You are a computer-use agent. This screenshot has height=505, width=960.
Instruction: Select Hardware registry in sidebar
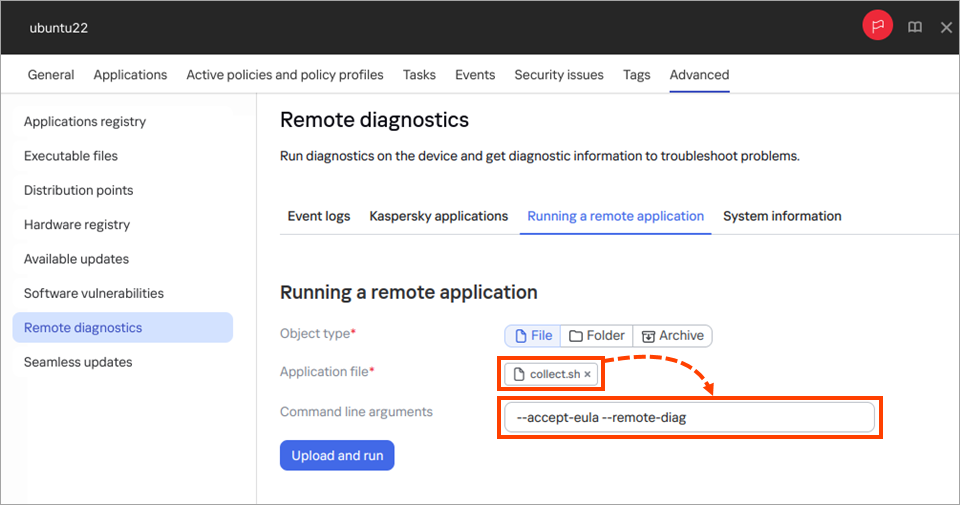coord(77,225)
